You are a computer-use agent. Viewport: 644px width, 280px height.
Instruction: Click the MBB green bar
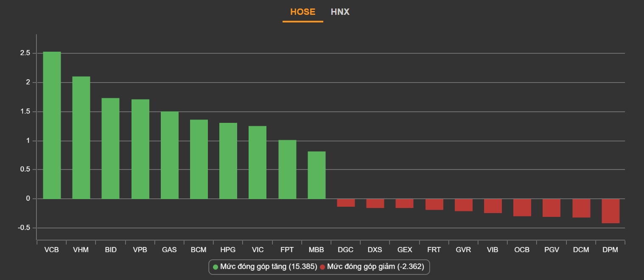pyautogui.click(x=316, y=175)
